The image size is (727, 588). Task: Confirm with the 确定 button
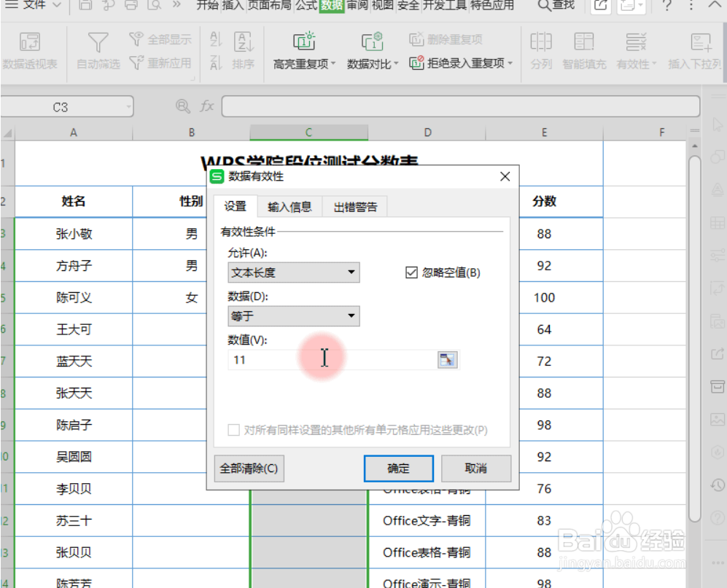tap(399, 469)
